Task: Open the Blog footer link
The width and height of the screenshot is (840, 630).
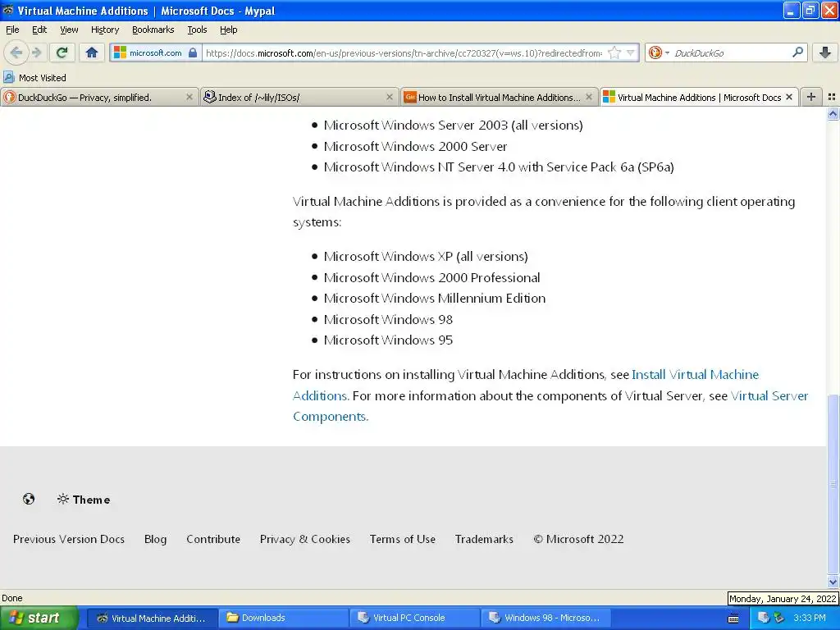Action: point(155,539)
